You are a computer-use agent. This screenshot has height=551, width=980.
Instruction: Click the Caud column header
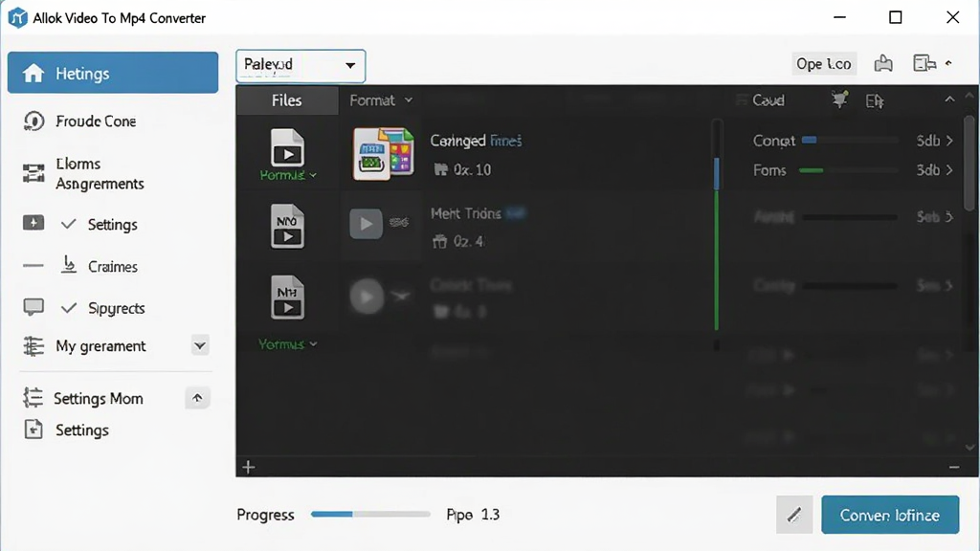click(x=768, y=100)
